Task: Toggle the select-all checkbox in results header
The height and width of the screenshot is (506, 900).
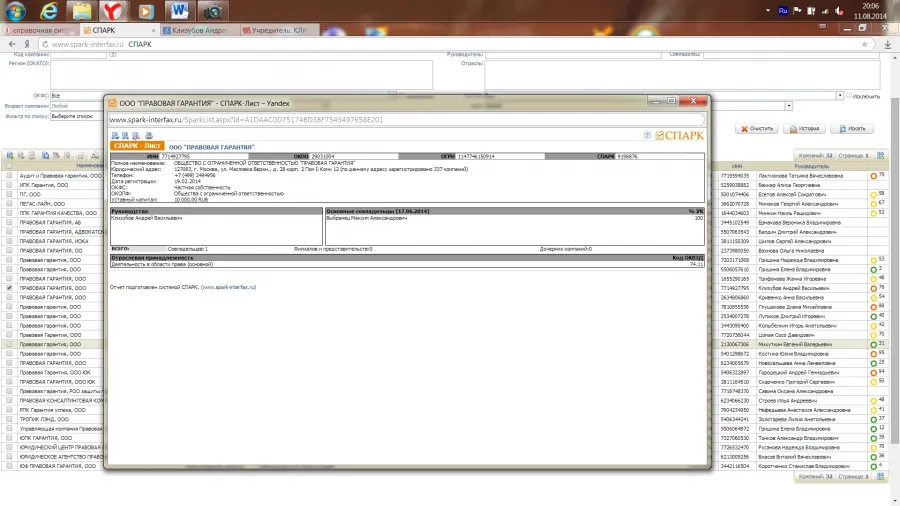Action: (x=9, y=166)
